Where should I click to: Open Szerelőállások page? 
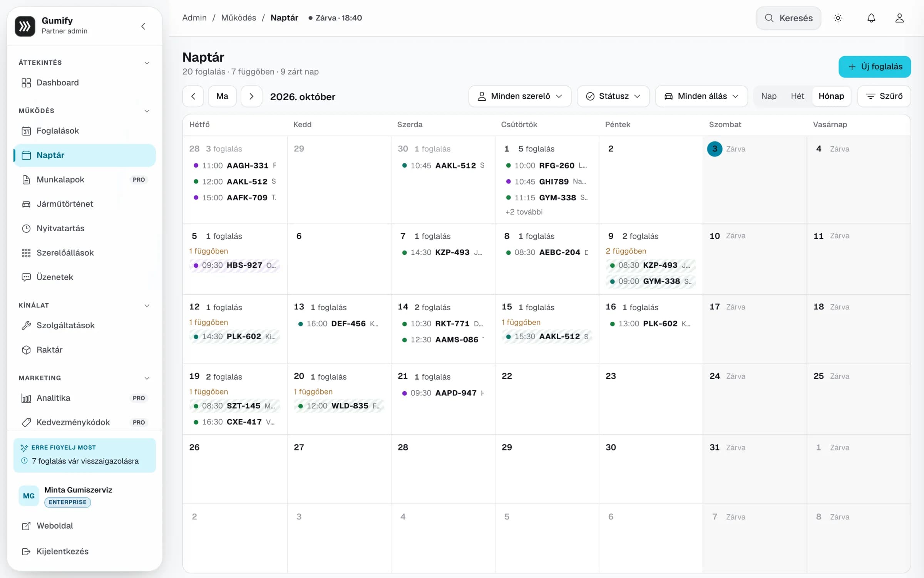[x=85, y=253]
